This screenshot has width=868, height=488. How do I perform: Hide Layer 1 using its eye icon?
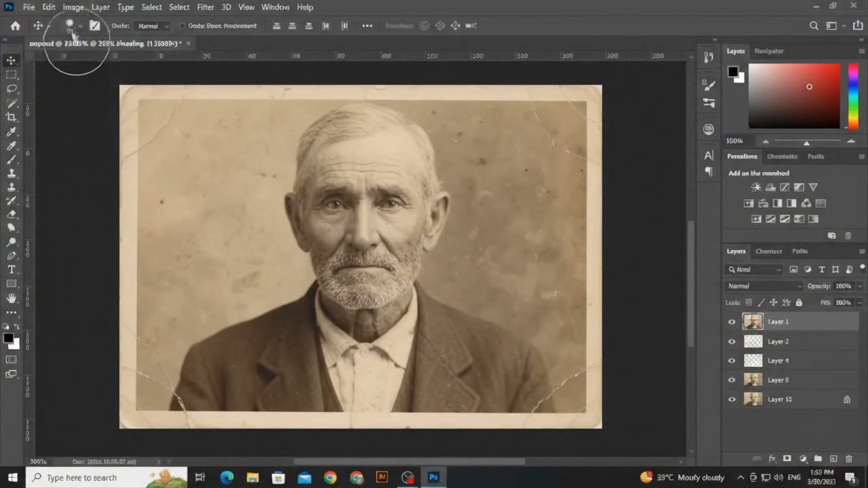(x=732, y=322)
